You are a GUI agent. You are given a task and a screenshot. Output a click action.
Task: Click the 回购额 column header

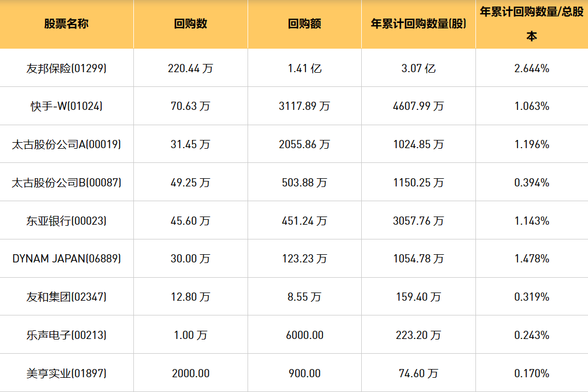[304, 24]
